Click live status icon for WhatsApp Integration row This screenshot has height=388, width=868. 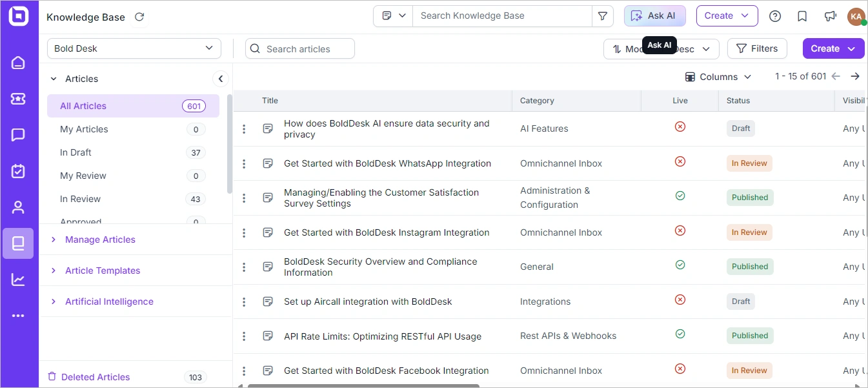tap(680, 161)
